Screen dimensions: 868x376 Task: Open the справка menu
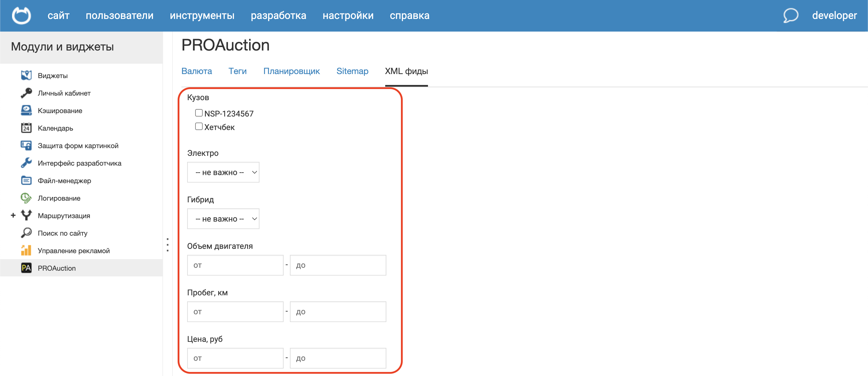pos(410,15)
